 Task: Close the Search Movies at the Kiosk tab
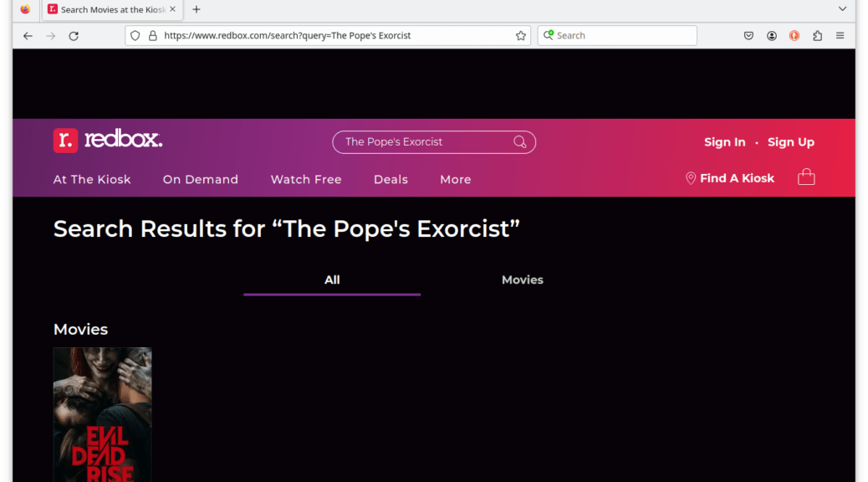pos(172,9)
